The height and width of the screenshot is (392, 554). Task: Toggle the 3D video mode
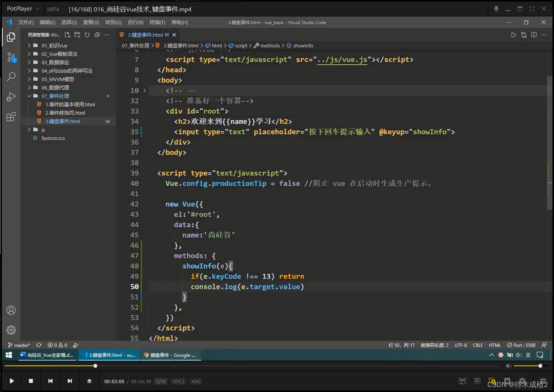coord(477,381)
